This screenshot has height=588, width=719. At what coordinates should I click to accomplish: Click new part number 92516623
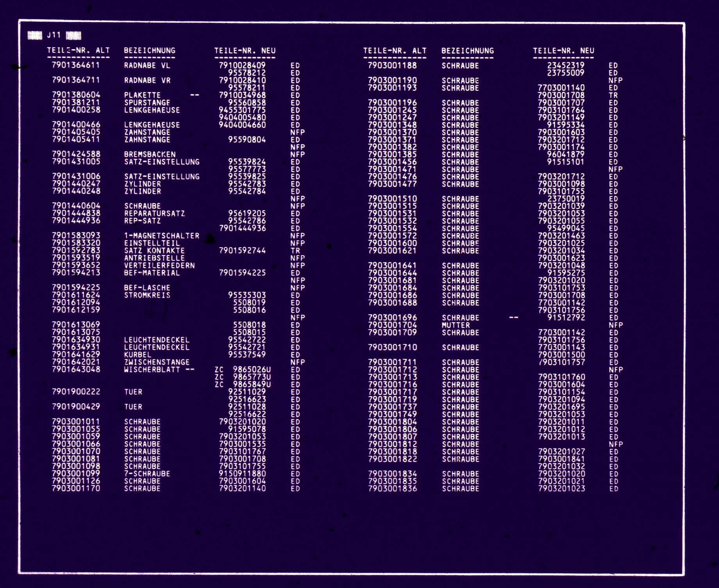247,399
